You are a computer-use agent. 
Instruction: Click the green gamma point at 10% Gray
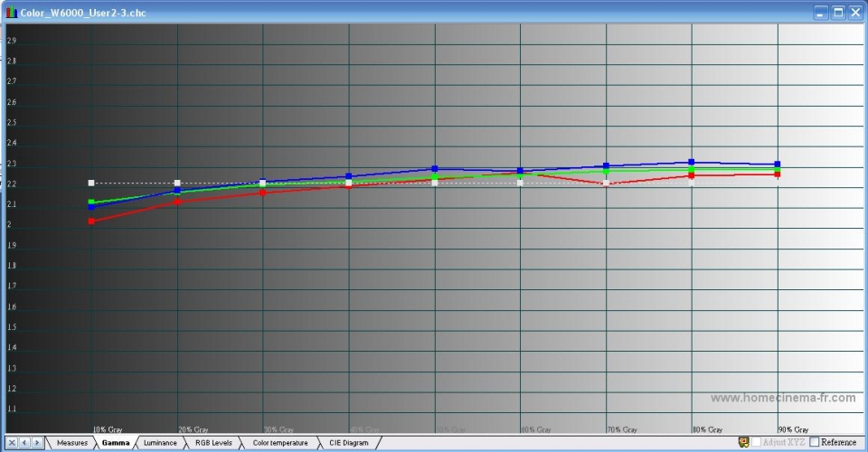[x=91, y=202]
